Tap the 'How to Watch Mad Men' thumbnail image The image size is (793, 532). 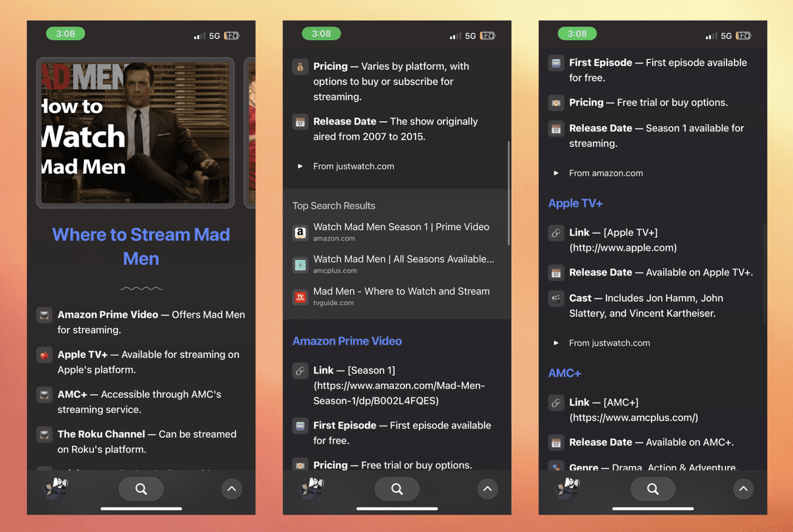coord(135,133)
